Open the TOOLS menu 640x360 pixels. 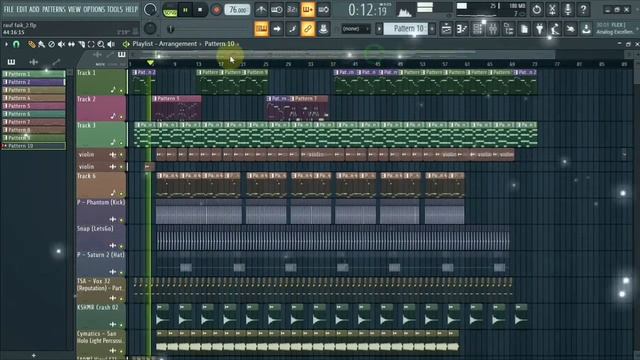[115, 9]
